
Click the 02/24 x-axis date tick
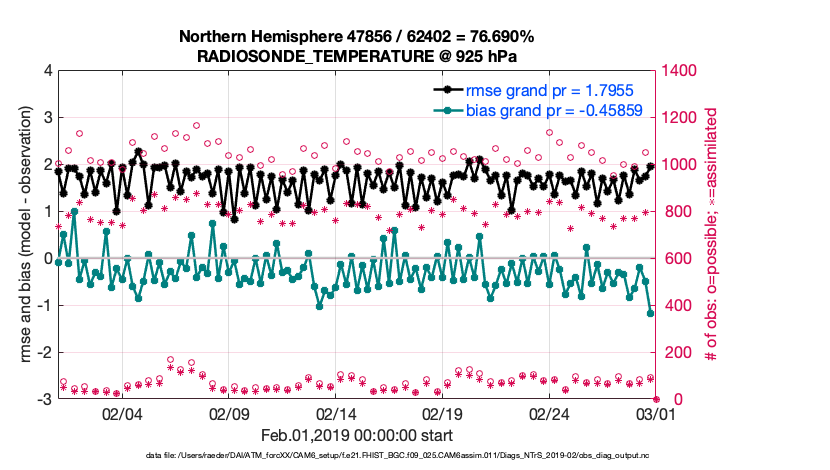(549, 413)
